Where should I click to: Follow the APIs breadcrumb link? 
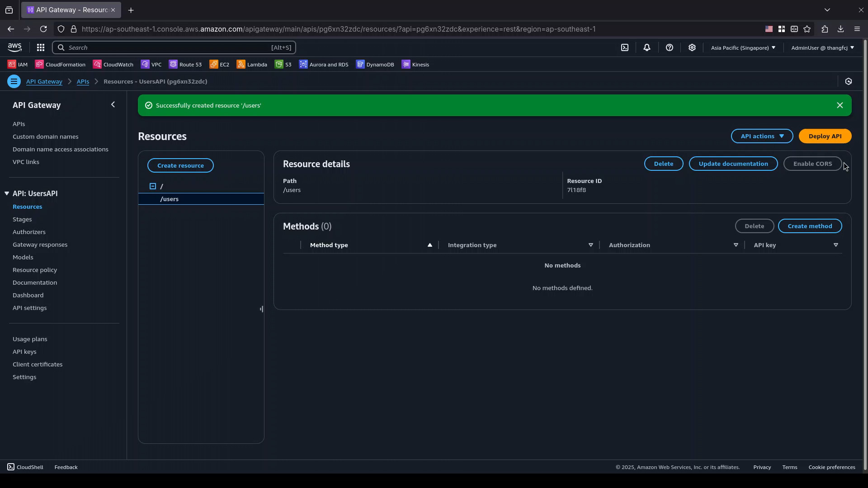coord(83,81)
